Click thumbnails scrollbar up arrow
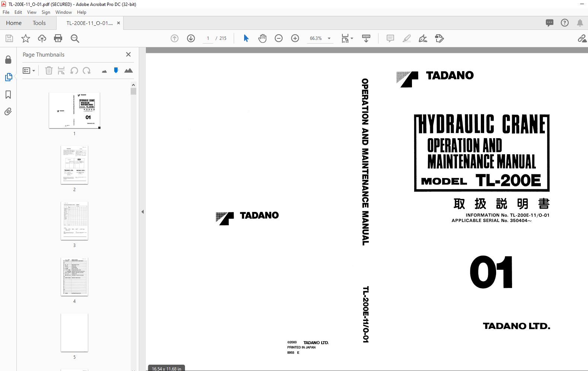Viewport: 588px width, 371px height. 133,85
